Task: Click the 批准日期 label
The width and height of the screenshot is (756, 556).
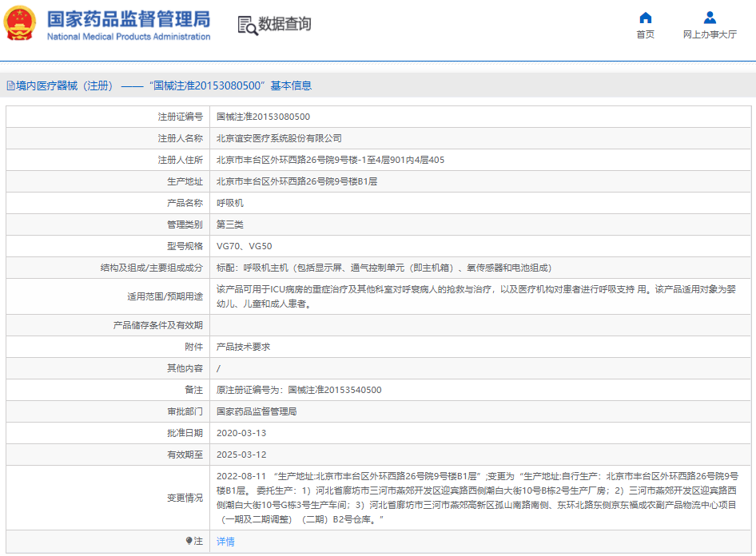Action: pos(185,433)
